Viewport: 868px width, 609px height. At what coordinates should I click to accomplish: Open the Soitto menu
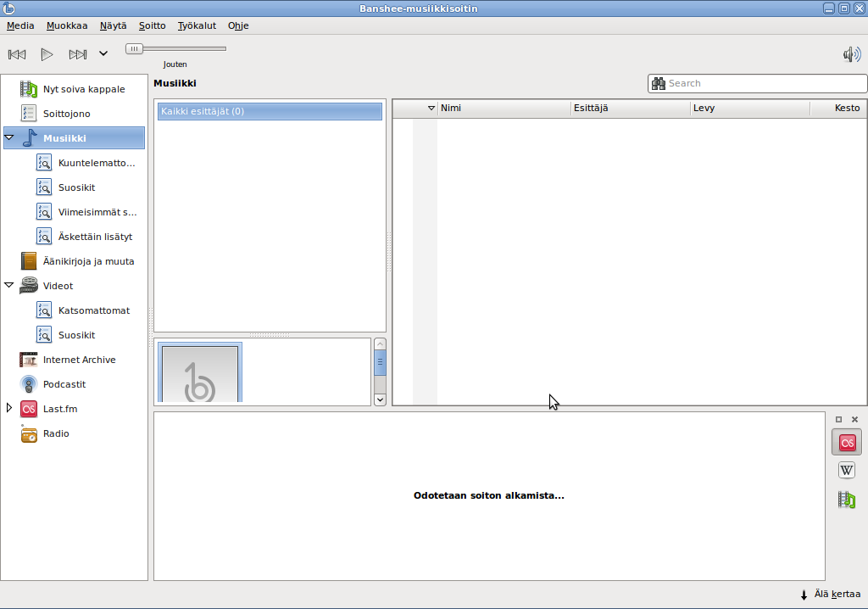(153, 25)
